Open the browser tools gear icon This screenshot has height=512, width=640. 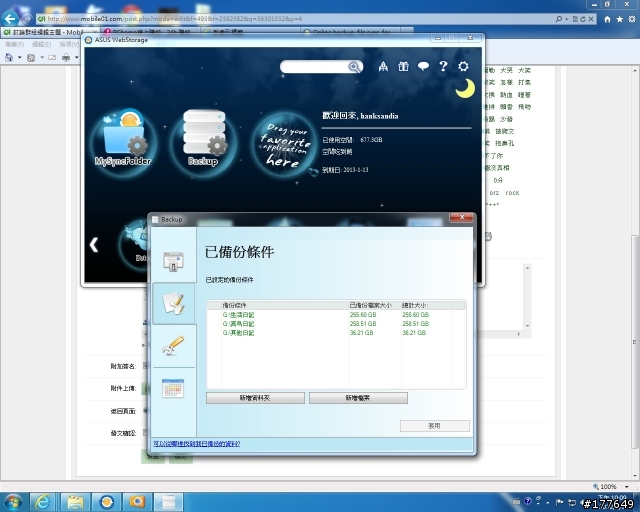click(x=632, y=19)
